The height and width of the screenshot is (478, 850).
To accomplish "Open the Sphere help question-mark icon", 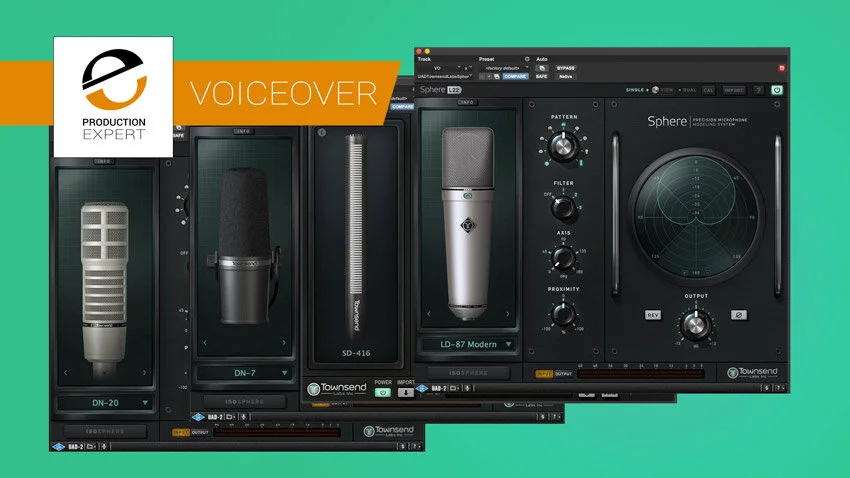I will (x=758, y=91).
